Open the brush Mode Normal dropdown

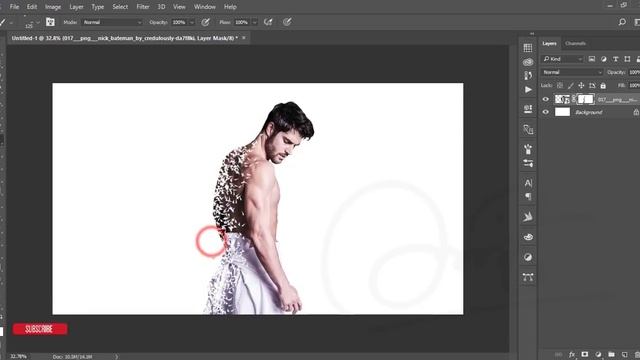tap(112, 22)
